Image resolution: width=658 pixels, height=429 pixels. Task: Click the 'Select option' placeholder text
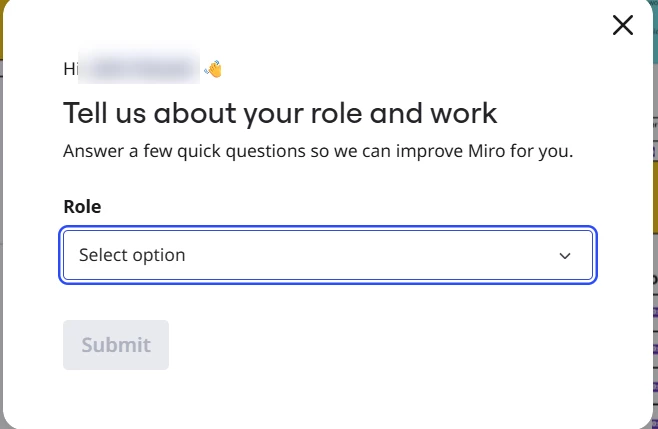(132, 255)
